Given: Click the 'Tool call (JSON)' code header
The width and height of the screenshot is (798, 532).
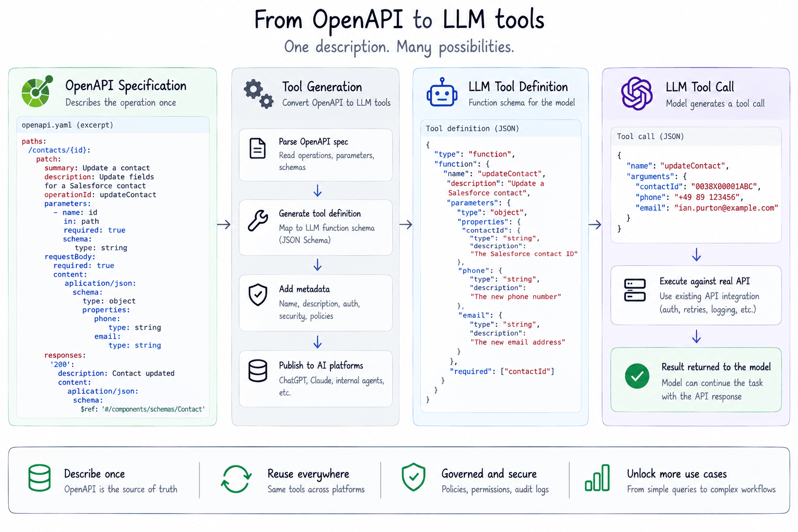Looking at the screenshot, I should coord(650,137).
